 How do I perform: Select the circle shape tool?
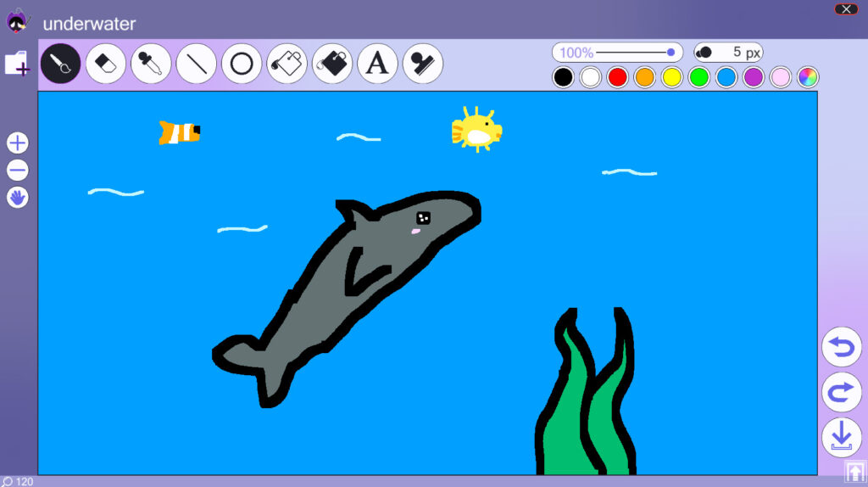coord(242,64)
